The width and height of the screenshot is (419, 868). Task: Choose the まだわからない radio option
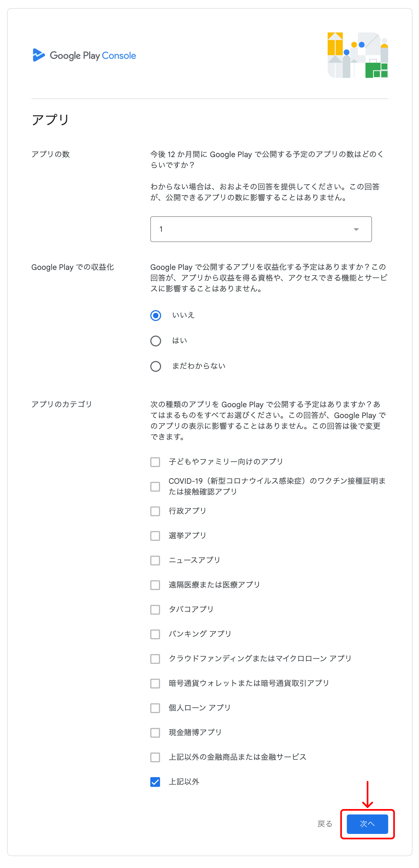[x=156, y=366]
